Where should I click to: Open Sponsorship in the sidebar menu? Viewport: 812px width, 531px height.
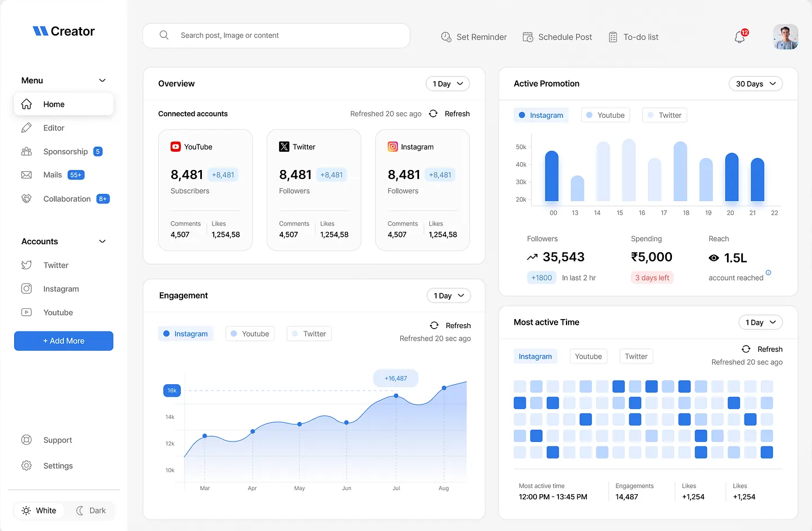[x=66, y=152]
